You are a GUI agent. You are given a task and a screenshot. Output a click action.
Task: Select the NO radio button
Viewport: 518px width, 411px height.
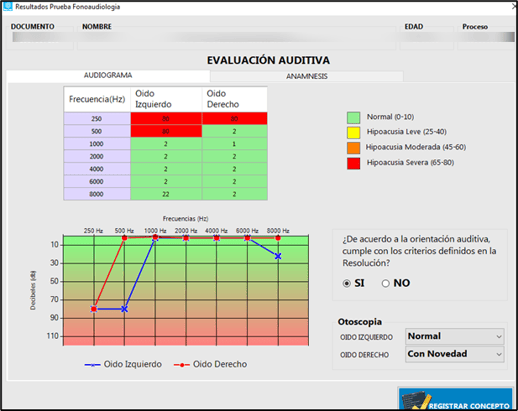(386, 283)
